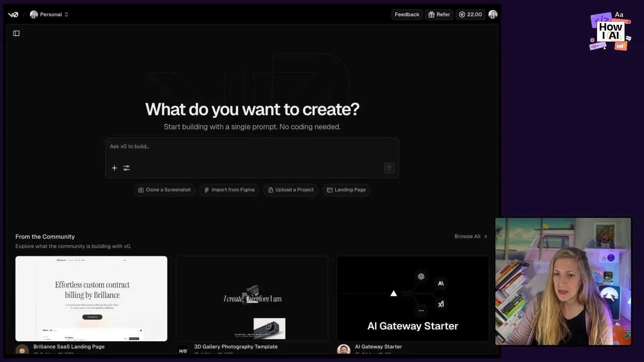Screen dimensions: 644x362
Task: Open the Personal workspace switcher
Action: tap(49, 14)
